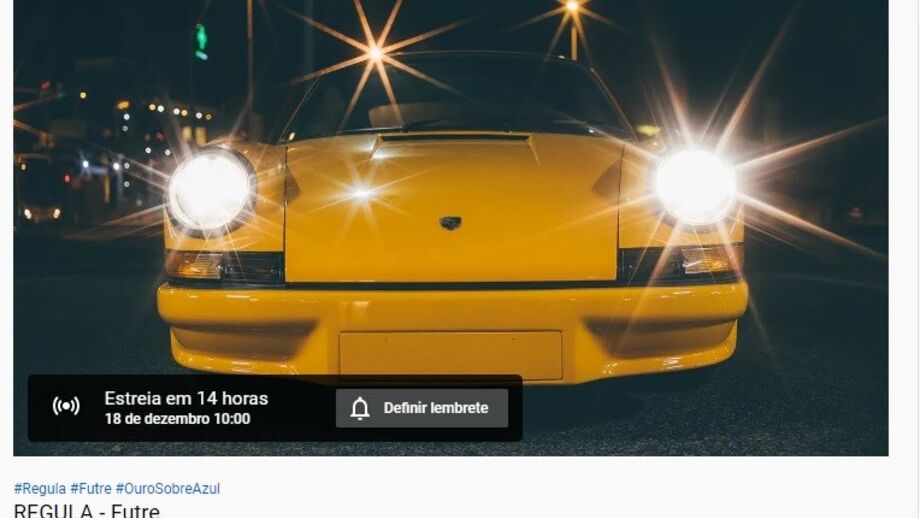Viewport: 920px width, 518px height.
Task: Click the car's right glowing headlight
Action: [694, 186]
